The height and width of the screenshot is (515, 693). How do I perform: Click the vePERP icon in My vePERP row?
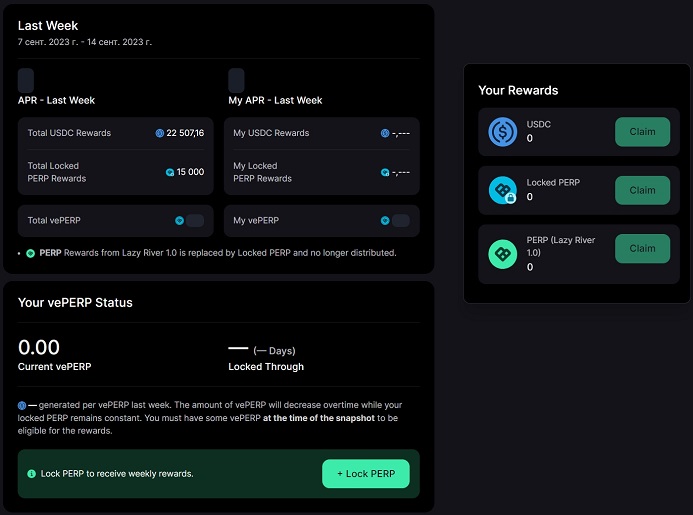click(385, 220)
